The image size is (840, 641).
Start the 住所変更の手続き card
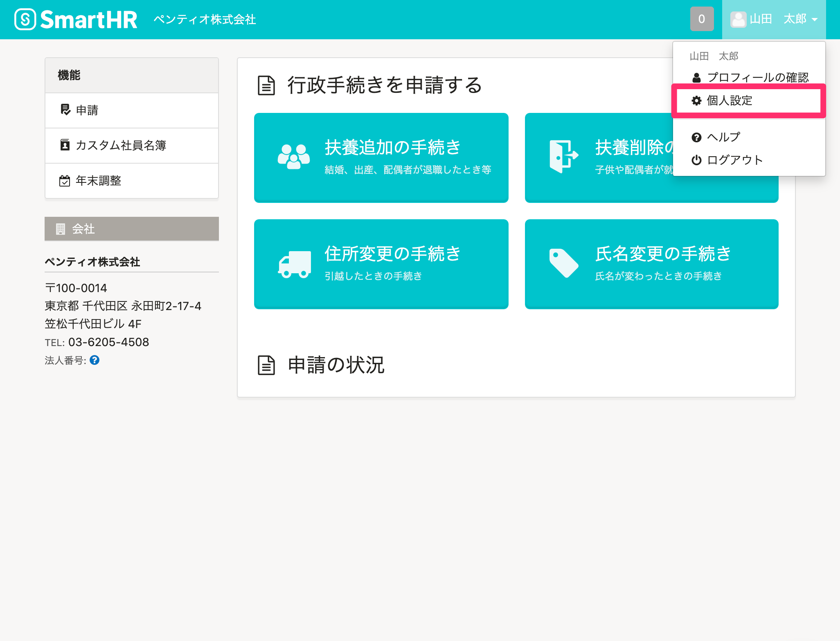click(381, 264)
